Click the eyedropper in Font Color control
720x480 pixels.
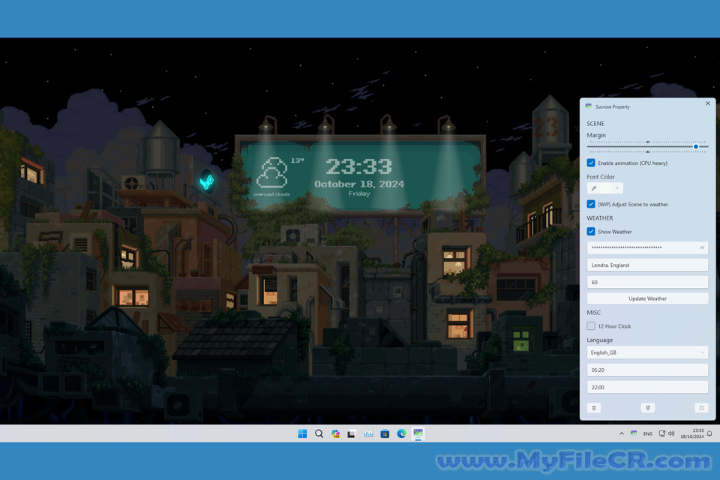coord(594,188)
